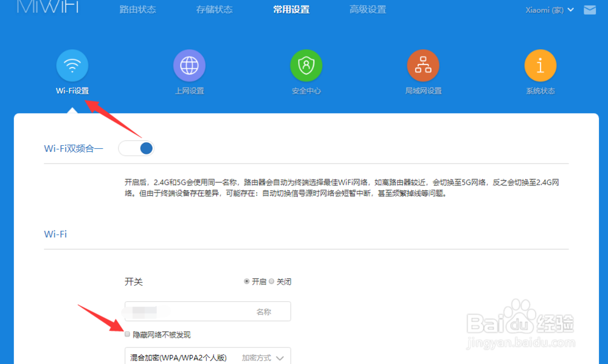Screen dimensions: 608x364
Task: Open the 局域网设置 LAN settings icon
Action: coord(423,65)
